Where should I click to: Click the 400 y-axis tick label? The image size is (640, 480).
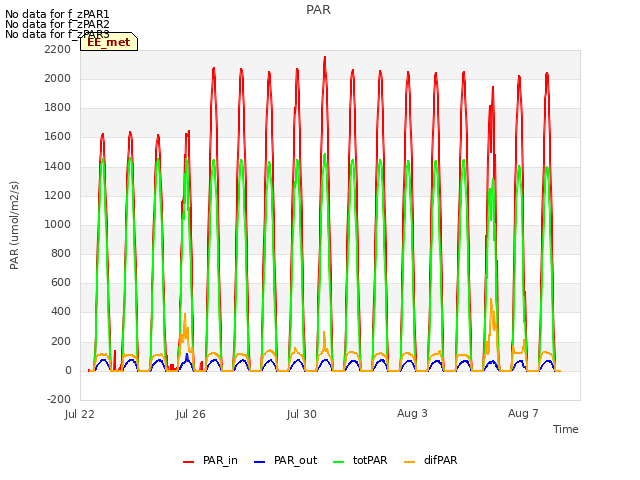coord(61,312)
